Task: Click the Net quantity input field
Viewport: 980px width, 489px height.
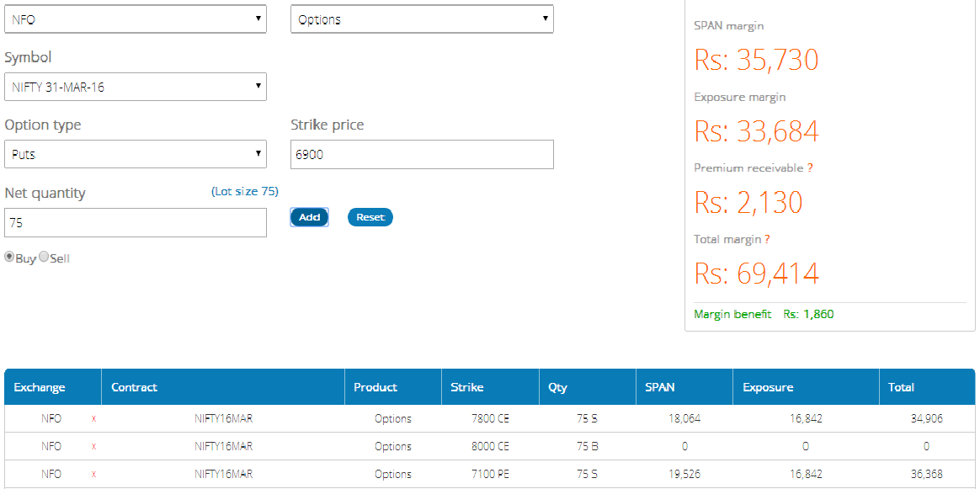Action: tap(136, 223)
